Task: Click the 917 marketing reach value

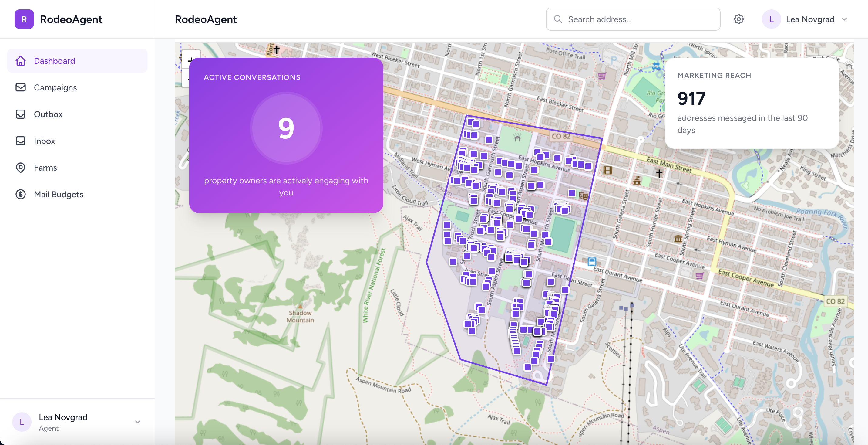Action: point(691,98)
